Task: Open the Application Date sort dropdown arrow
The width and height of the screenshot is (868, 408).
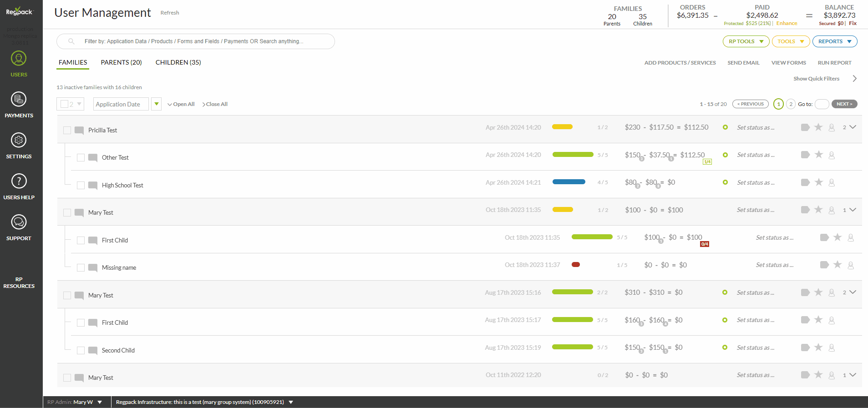Action: point(157,104)
